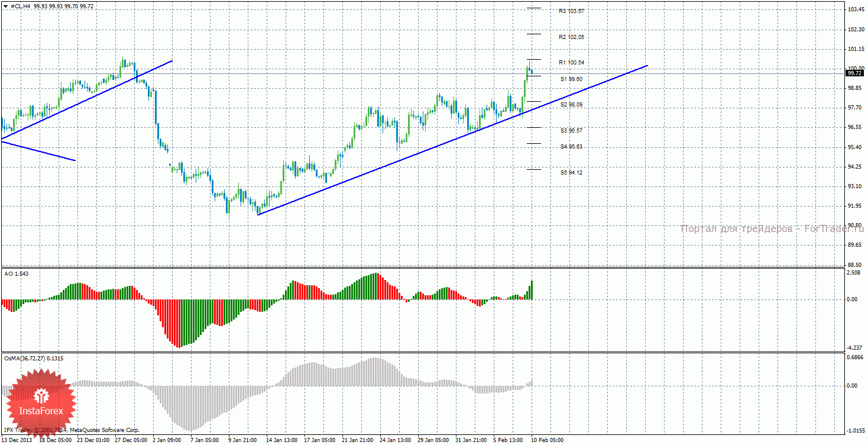The image size is (868, 445).
Task: Click the 103.45 price scale label
Action: (x=855, y=10)
